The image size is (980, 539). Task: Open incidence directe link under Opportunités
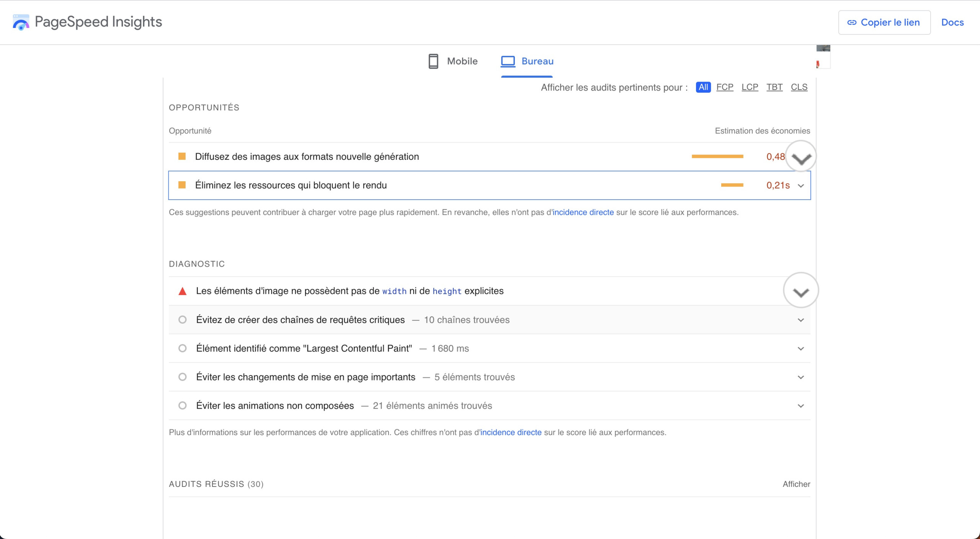pos(583,212)
